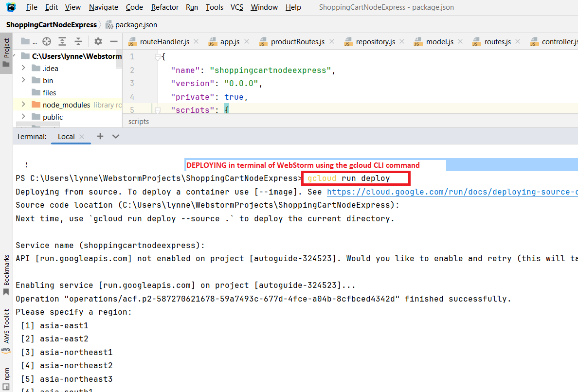The height and width of the screenshot is (392, 578).
Task: Add a new terminal session with plus icon
Action: click(x=100, y=136)
